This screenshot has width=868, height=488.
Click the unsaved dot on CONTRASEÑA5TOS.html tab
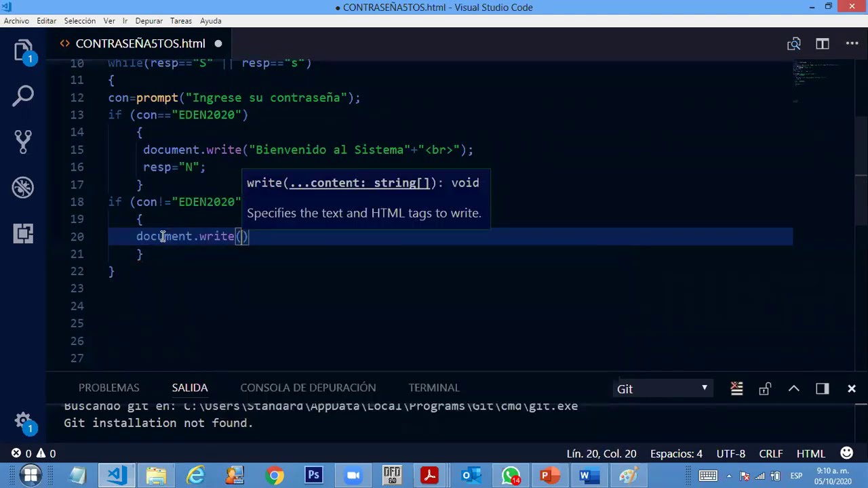pyautogui.click(x=218, y=44)
